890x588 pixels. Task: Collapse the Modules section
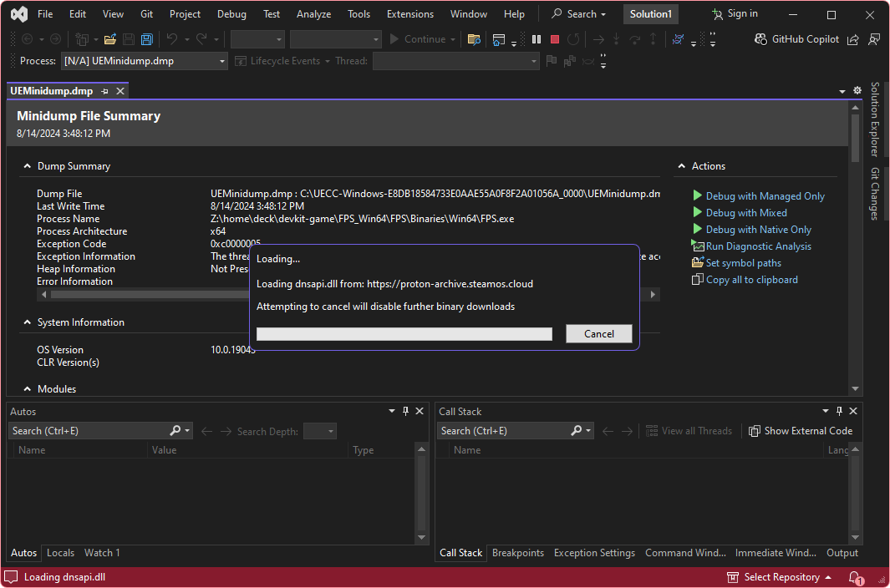27,389
